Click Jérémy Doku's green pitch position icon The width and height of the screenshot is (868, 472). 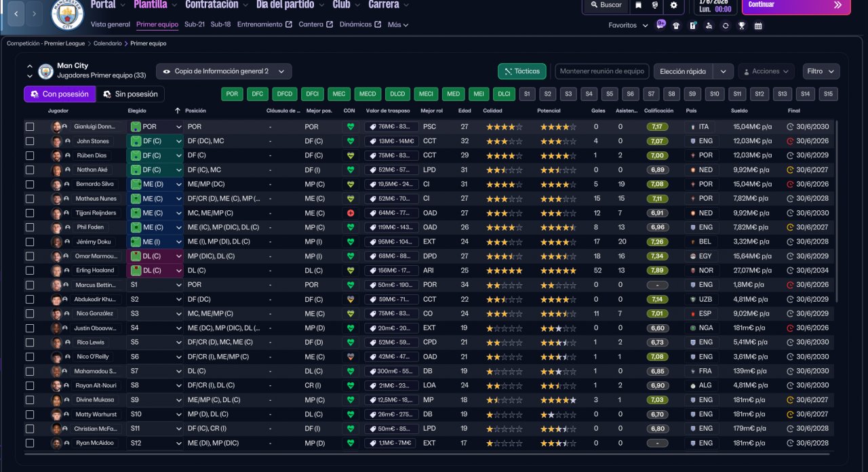tap(136, 241)
